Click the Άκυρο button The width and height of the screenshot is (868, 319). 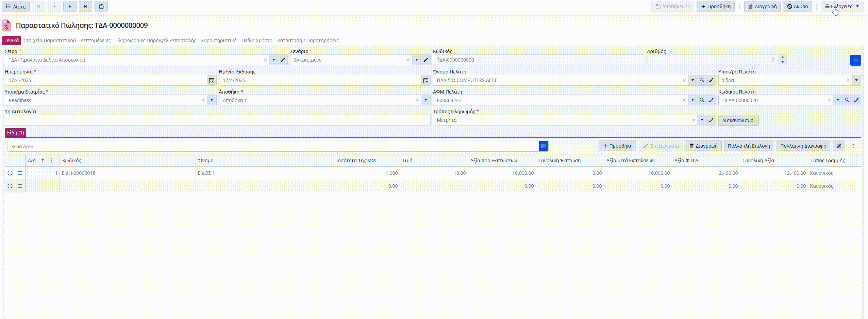click(x=797, y=6)
